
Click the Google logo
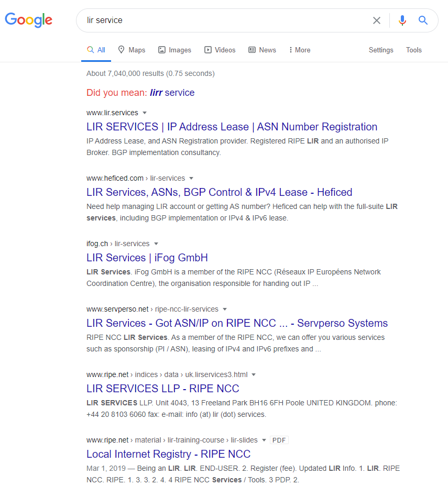tap(28, 20)
